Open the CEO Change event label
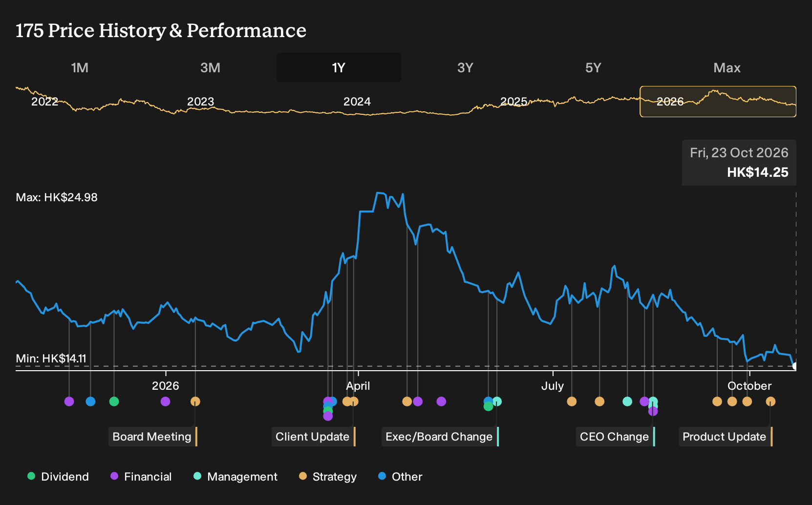The height and width of the screenshot is (505, 812). [x=615, y=437]
